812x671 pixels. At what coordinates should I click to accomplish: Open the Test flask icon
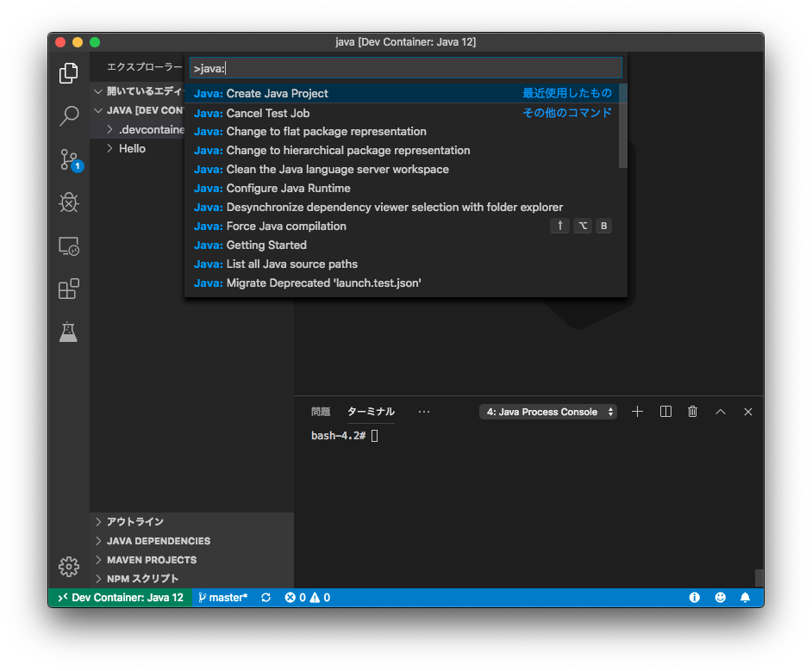[x=68, y=332]
